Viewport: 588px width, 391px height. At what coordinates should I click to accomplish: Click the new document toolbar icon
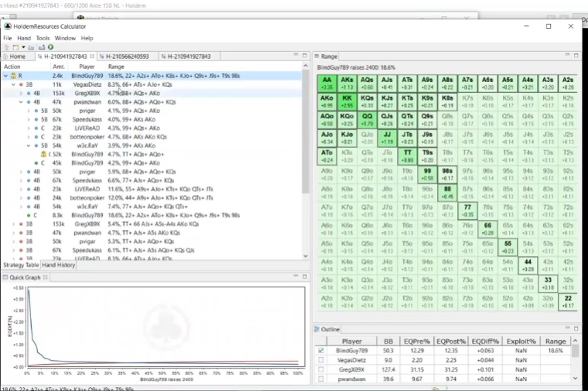click(x=15, y=47)
